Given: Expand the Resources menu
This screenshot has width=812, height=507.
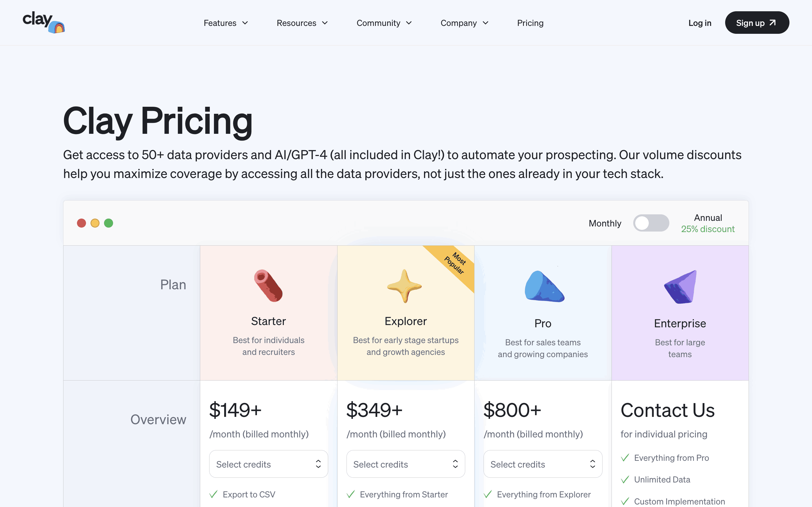Looking at the screenshot, I should click(302, 23).
